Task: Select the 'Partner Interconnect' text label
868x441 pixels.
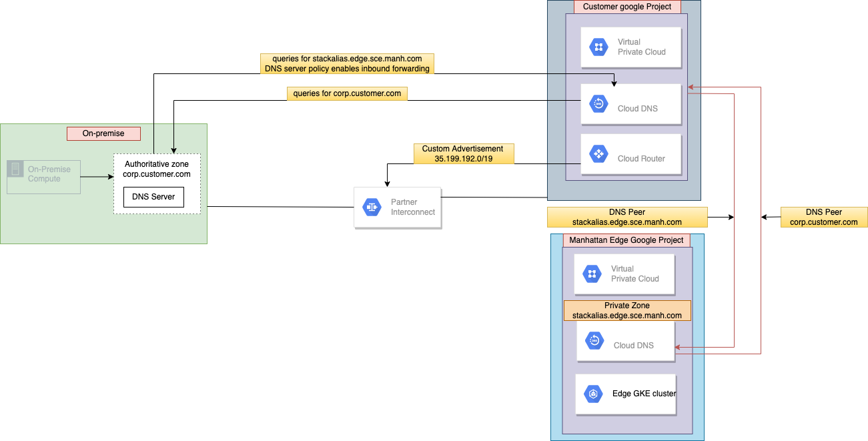Action: (x=413, y=207)
